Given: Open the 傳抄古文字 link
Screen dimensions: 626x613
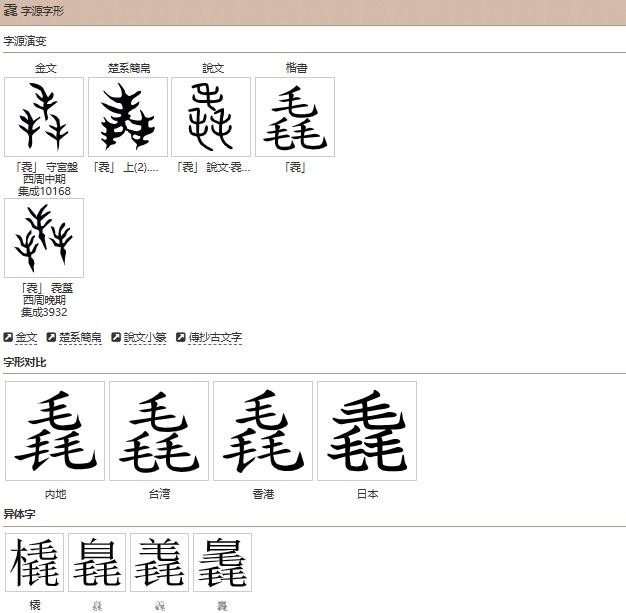Looking at the screenshot, I should 215,338.
